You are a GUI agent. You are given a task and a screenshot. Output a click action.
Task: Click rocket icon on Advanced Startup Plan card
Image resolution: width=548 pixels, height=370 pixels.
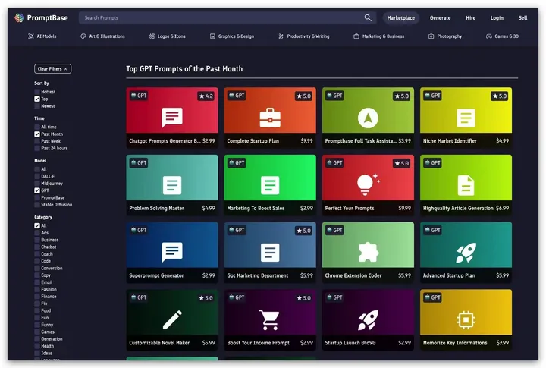coord(466,252)
